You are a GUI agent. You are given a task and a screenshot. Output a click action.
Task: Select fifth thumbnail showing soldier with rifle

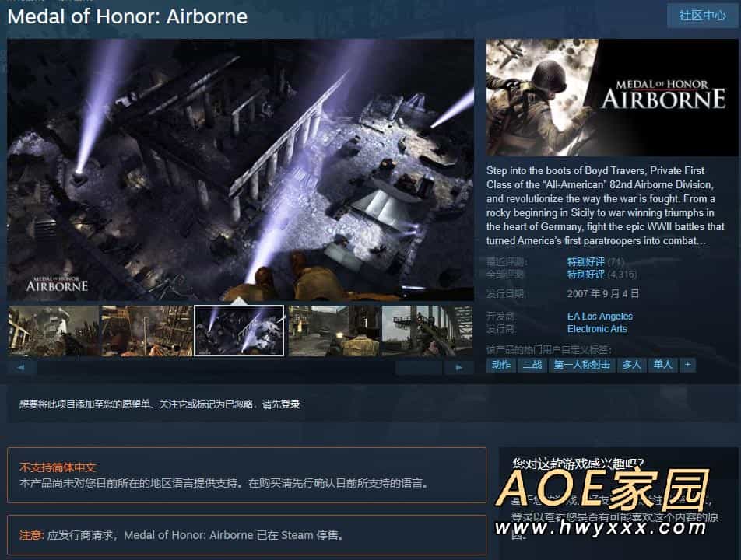427,331
